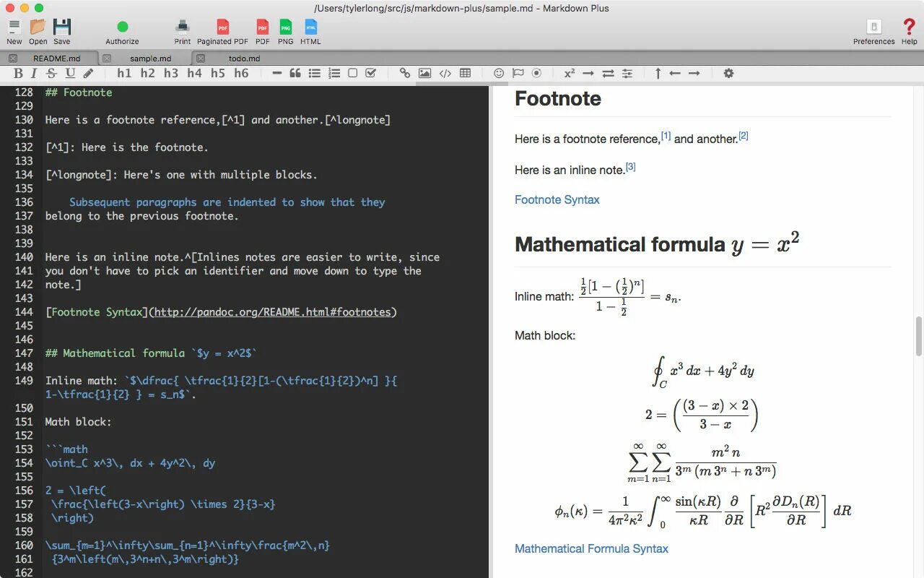The height and width of the screenshot is (578, 924).
Task: Close the todo.md tab
Action: pyautogui.click(x=201, y=58)
